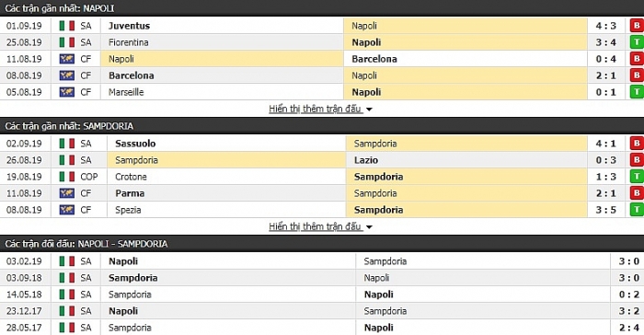Open 'Hiển thị thêm trận đấu' link under Sampdoria

pyautogui.click(x=315, y=226)
